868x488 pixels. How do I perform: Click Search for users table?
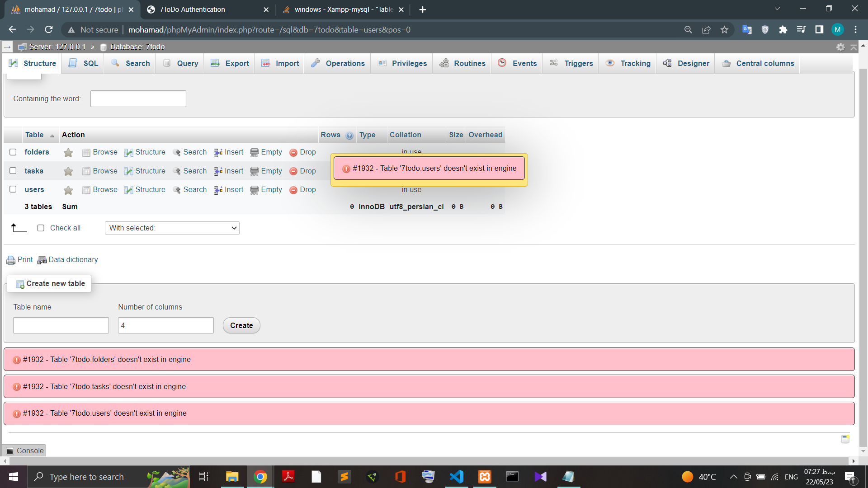click(190, 190)
